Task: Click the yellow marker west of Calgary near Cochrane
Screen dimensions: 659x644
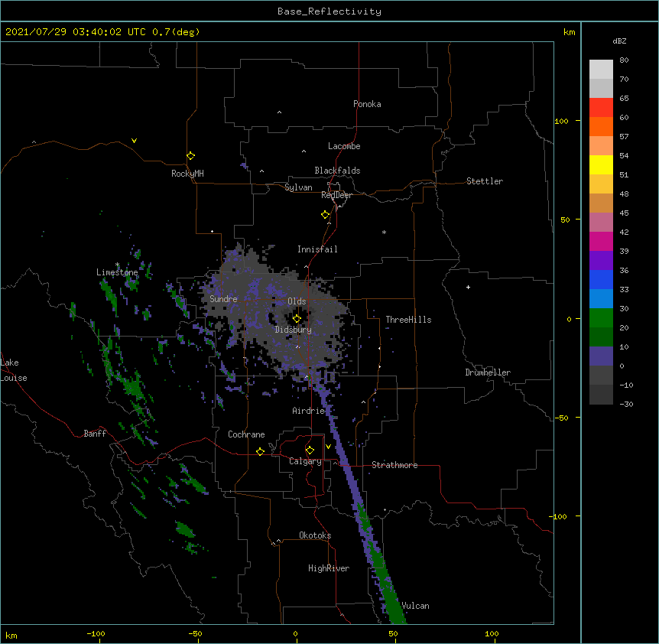Action: [x=260, y=451]
